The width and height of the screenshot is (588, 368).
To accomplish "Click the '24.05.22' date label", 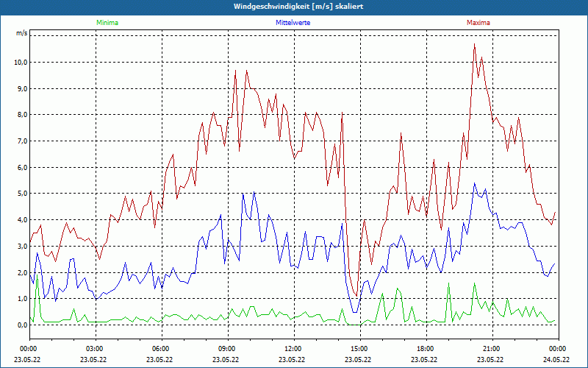I will (x=557, y=359).
